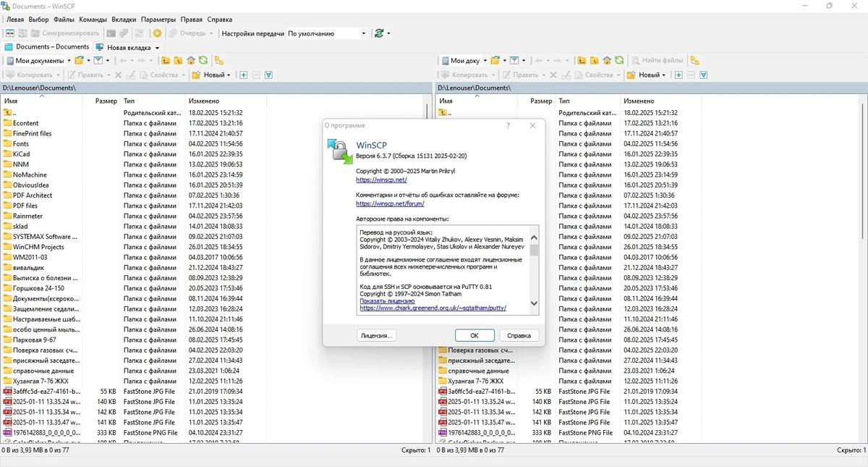
Task: Click the green refresh globe icon in main toolbar
Action: (x=379, y=33)
